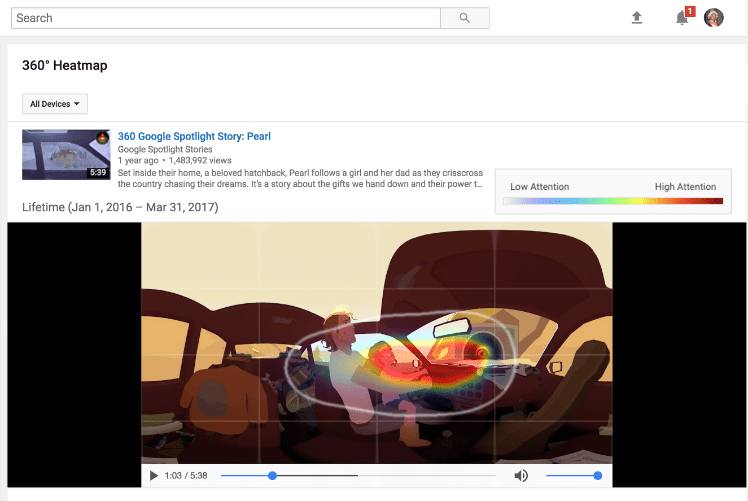The image size is (748, 501).
Task: Play the heatmap video
Action: (154, 476)
